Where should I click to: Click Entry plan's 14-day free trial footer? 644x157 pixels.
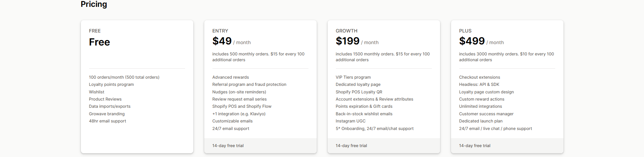click(x=228, y=146)
